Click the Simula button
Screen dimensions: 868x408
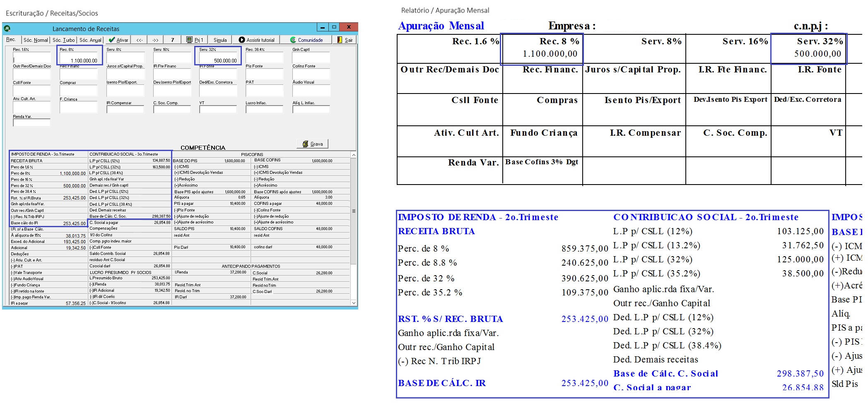coord(220,40)
